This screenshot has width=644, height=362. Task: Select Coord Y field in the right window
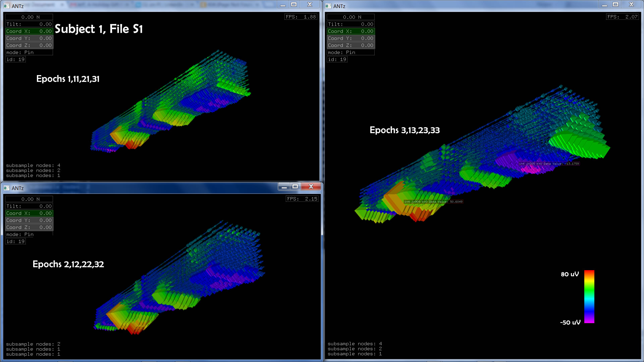coord(351,38)
